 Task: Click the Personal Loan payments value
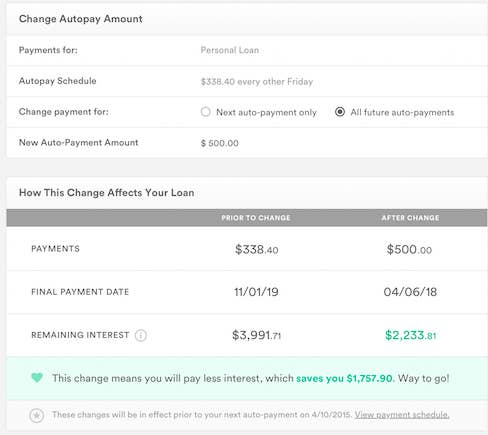pos(230,50)
